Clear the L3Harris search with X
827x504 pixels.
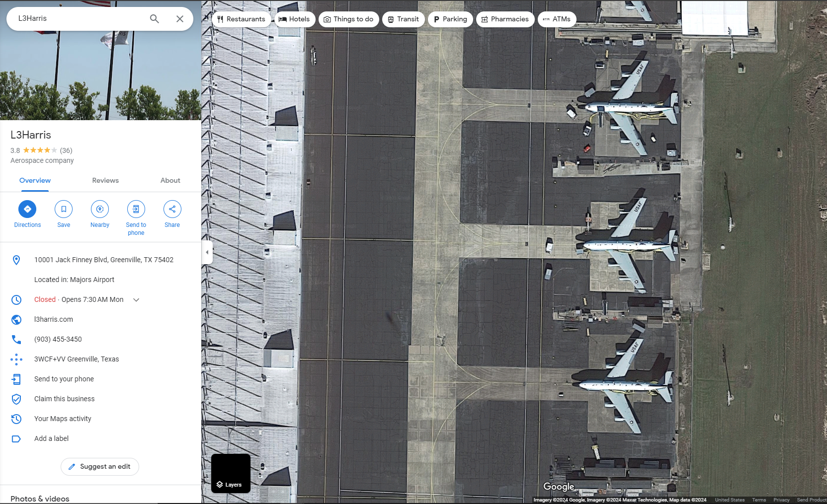180,19
